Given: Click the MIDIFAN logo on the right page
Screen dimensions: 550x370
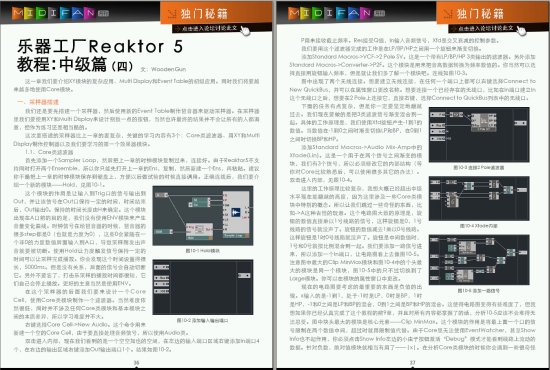Looking at the screenshot, I should pyautogui.click(x=336, y=13).
